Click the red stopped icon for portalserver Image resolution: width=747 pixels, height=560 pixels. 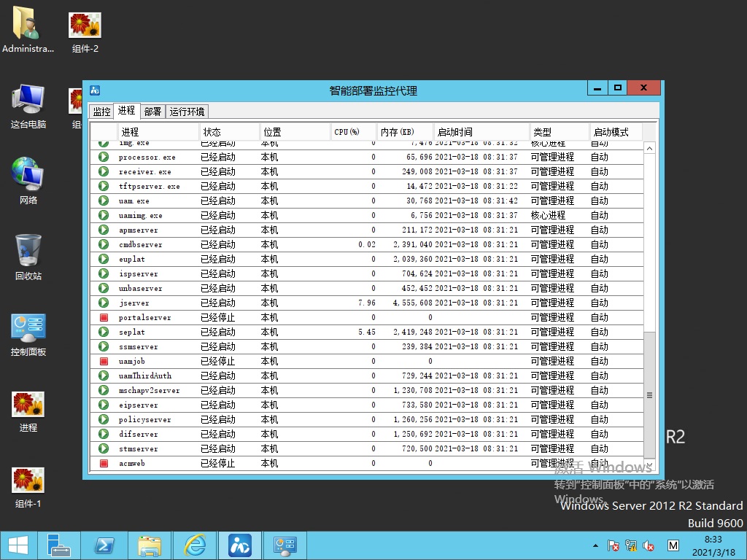(x=104, y=317)
